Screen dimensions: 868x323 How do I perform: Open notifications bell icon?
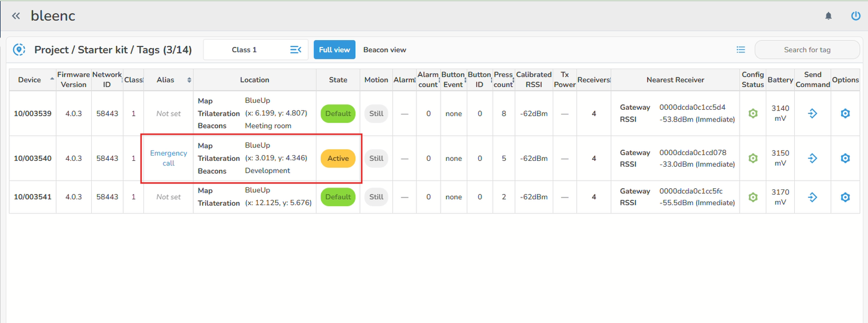(829, 16)
